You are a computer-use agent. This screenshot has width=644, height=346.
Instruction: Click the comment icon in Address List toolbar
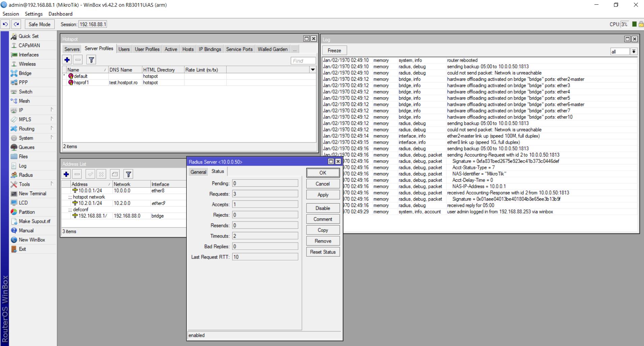tap(115, 174)
